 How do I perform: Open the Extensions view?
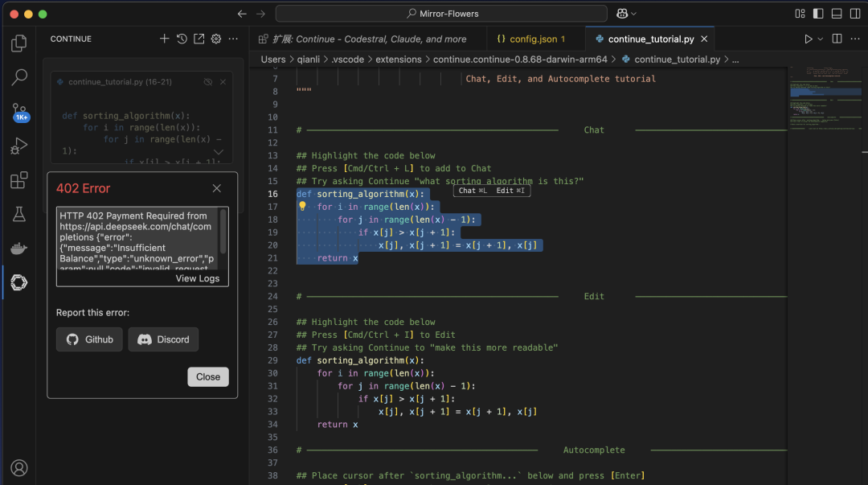pyautogui.click(x=18, y=180)
